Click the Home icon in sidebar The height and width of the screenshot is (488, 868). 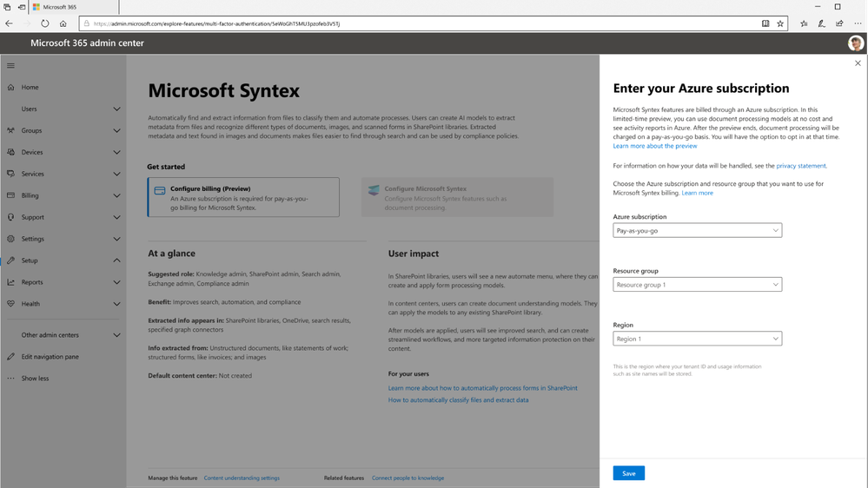click(10, 87)
